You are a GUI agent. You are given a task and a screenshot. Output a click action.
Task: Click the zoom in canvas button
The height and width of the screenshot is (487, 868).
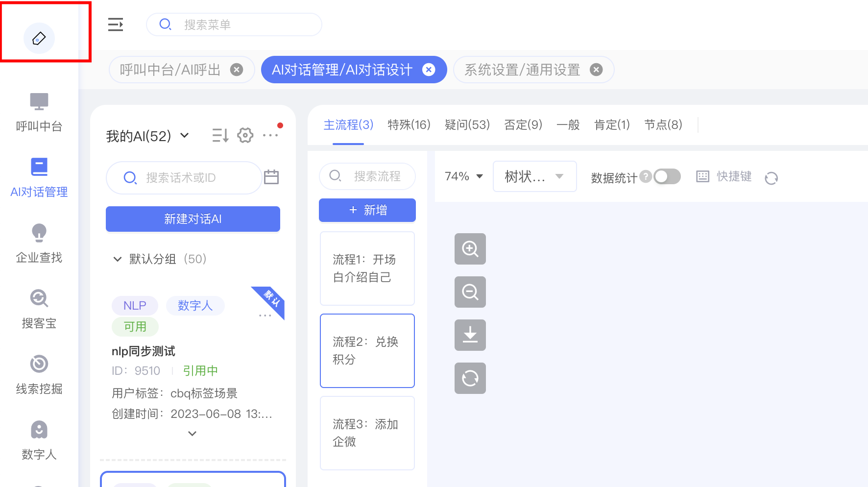tap(470, 249)
